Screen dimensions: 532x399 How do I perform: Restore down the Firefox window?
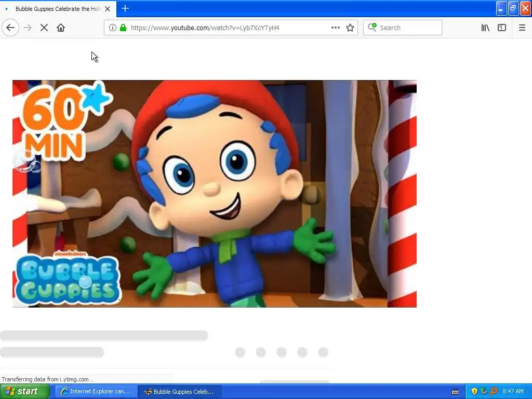click(513, 8)
